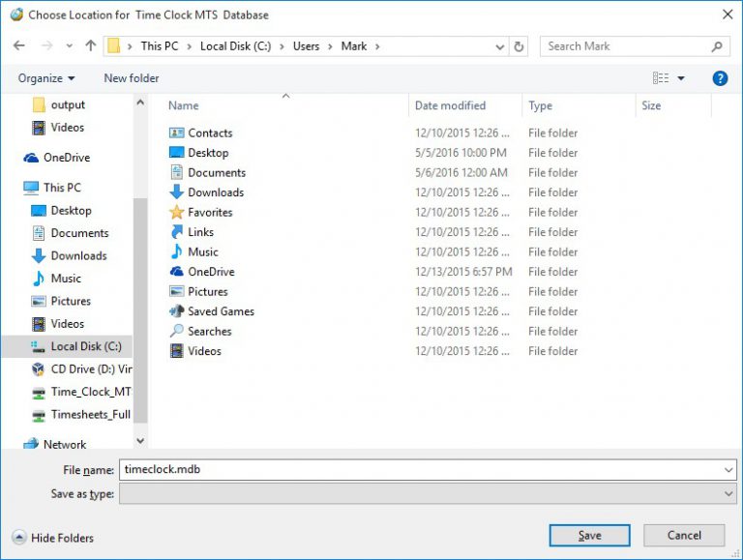Click the Cancel button
This screenshot has width=743, height=560.
(x=684, y=536)
